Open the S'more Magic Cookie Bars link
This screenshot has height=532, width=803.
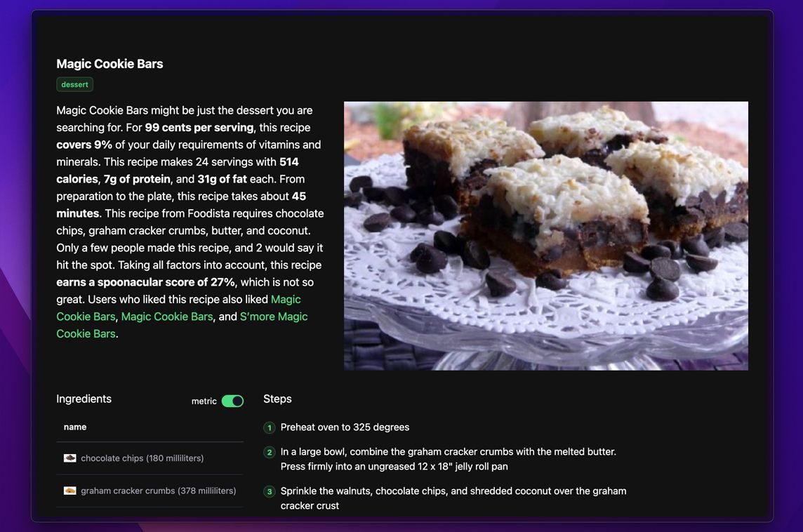click(182, 325)
